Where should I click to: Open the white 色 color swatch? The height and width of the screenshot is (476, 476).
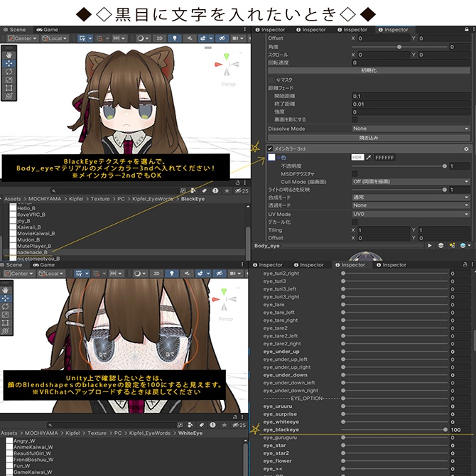271,157
